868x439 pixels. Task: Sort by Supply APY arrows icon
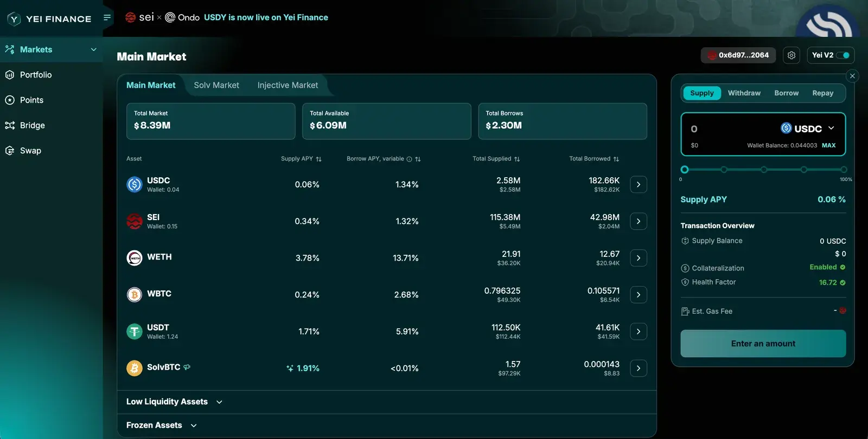tap(319, 159)
